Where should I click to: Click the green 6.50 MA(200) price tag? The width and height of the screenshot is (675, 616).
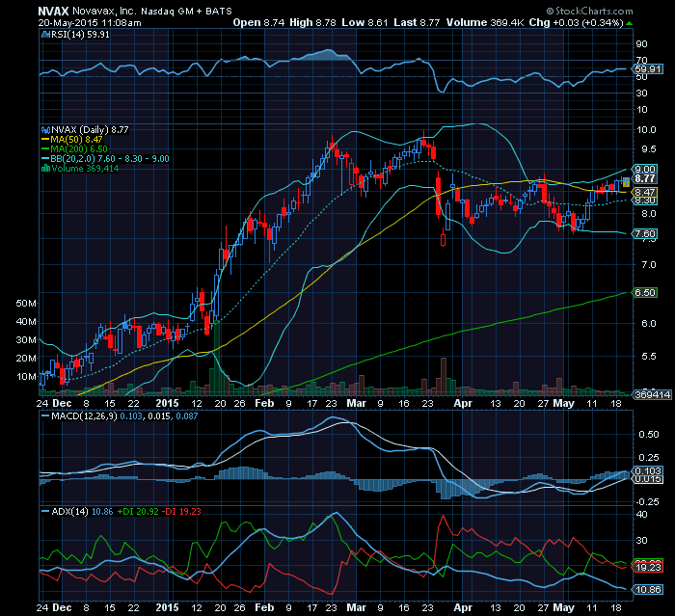coord(645,293)
